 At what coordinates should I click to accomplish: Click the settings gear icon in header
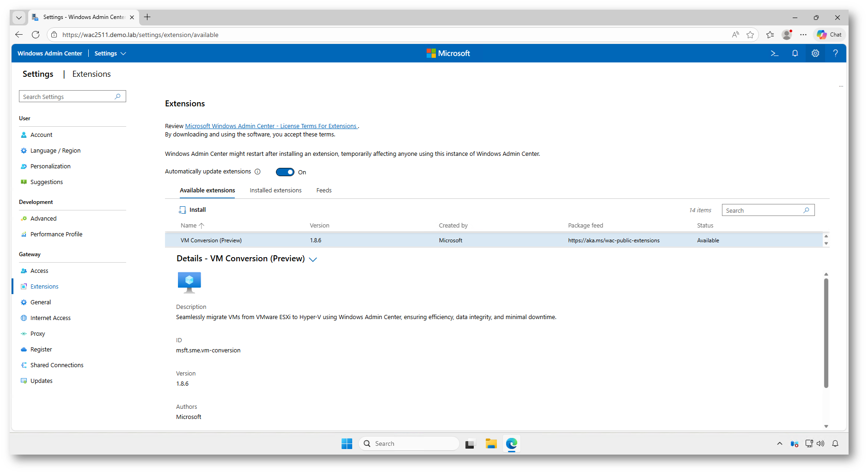815,53
